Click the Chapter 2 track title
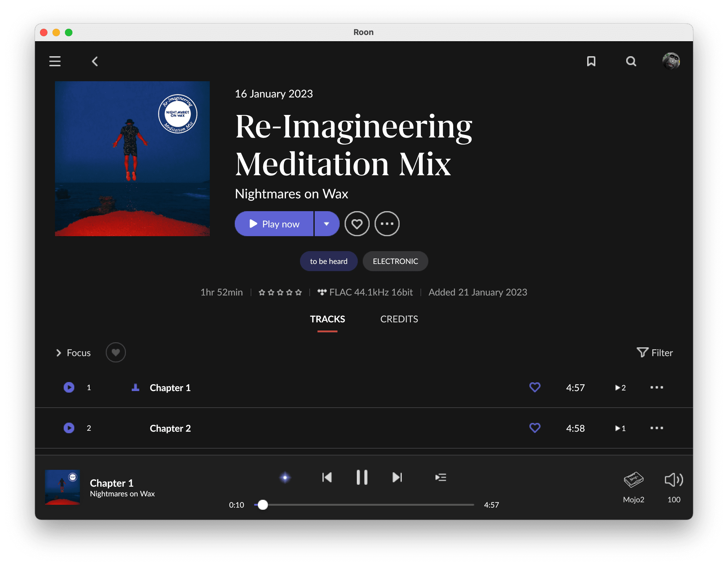The image size is (728, 566). coord(170,429)
